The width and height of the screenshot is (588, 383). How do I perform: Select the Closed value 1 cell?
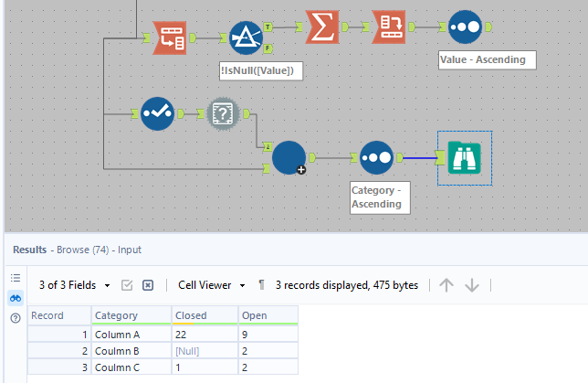coord(205,367)
